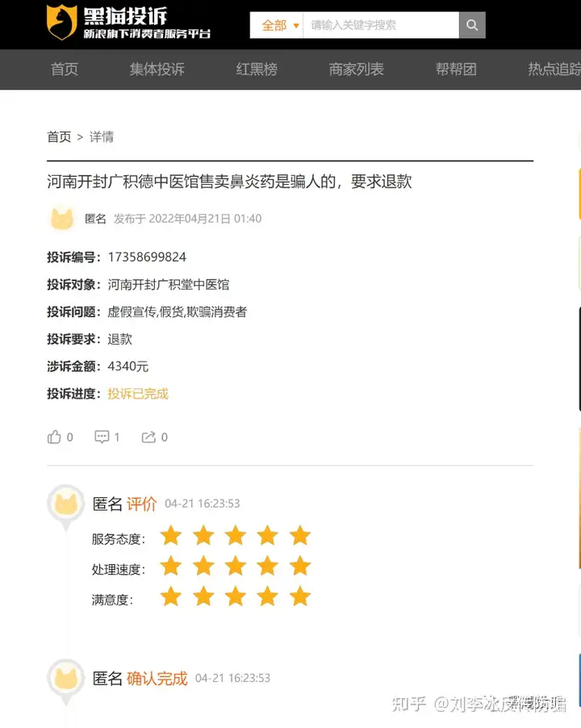Go to 首页 in navigation bar

(x=64, y=69)
